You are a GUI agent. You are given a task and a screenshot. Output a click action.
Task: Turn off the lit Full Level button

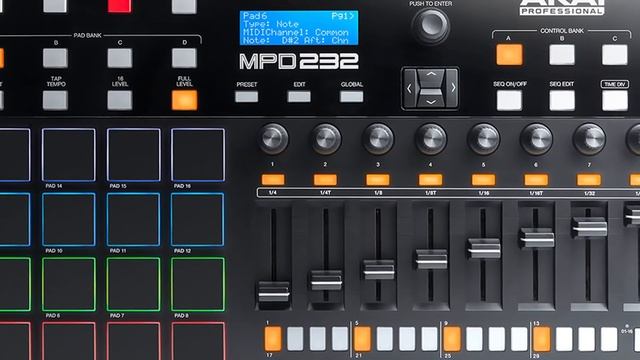pos(184,100)
